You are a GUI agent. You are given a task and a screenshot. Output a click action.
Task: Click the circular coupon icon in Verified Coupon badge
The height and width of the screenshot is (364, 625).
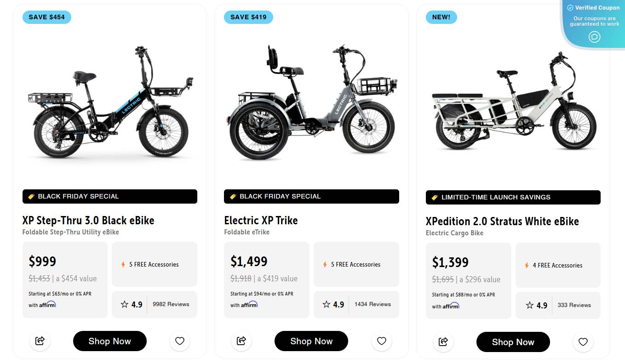(593, 37)
